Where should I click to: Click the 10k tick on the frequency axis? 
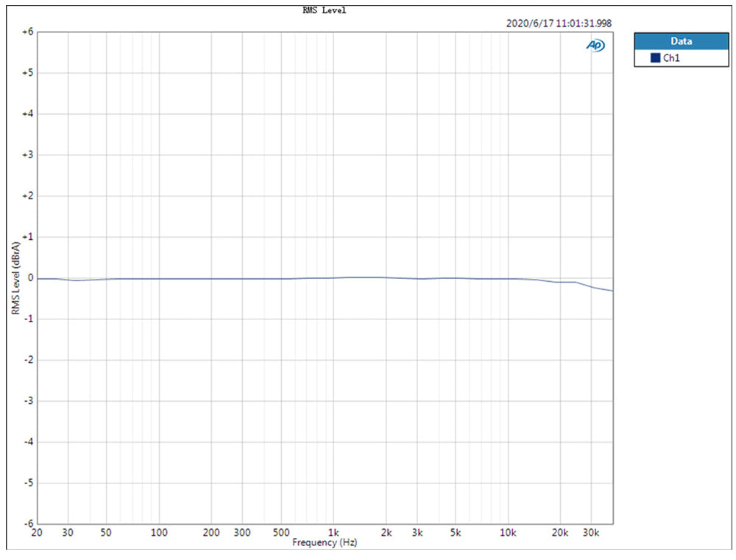coord(507,533)
